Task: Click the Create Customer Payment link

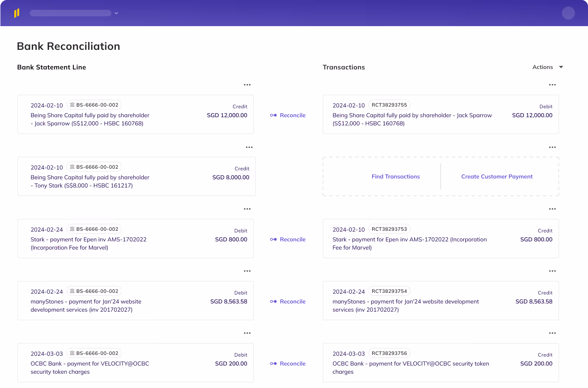Action: [497, 176]
